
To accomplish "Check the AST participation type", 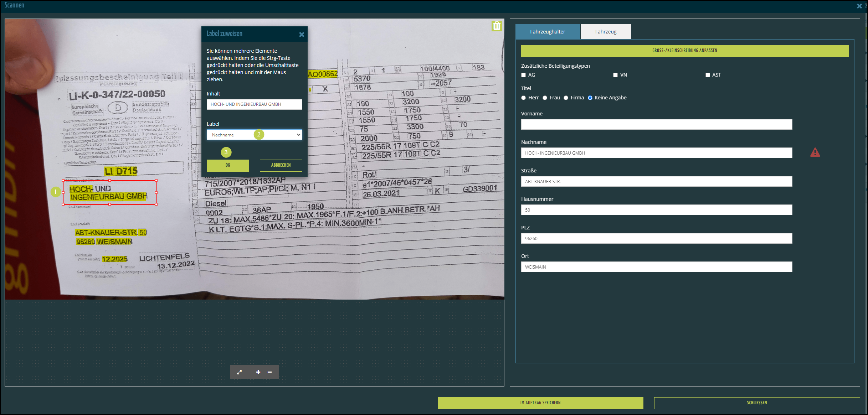I will coord(708,75).
